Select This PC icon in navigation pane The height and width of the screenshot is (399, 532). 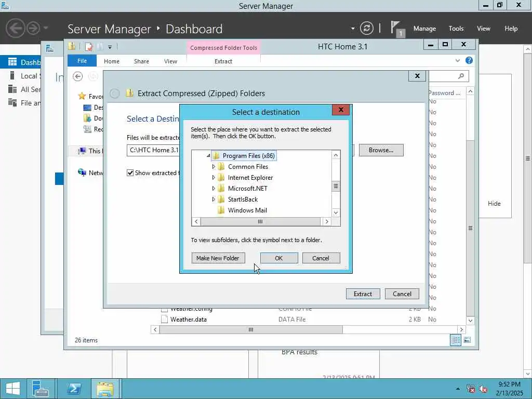click(x=82, y=151)
